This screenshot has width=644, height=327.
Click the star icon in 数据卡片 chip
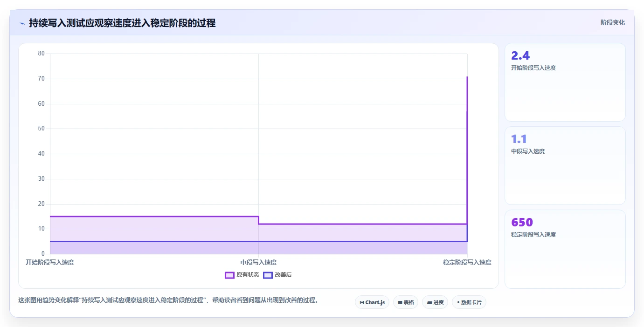[458, 303]
